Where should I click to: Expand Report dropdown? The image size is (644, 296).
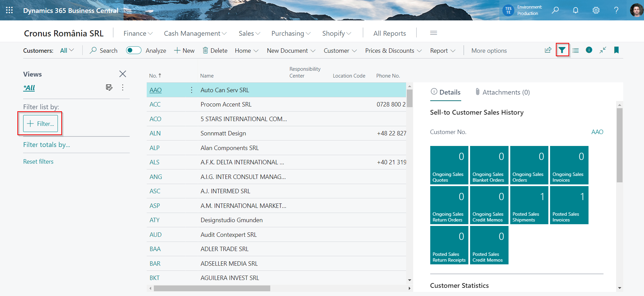tap(443, 50)
